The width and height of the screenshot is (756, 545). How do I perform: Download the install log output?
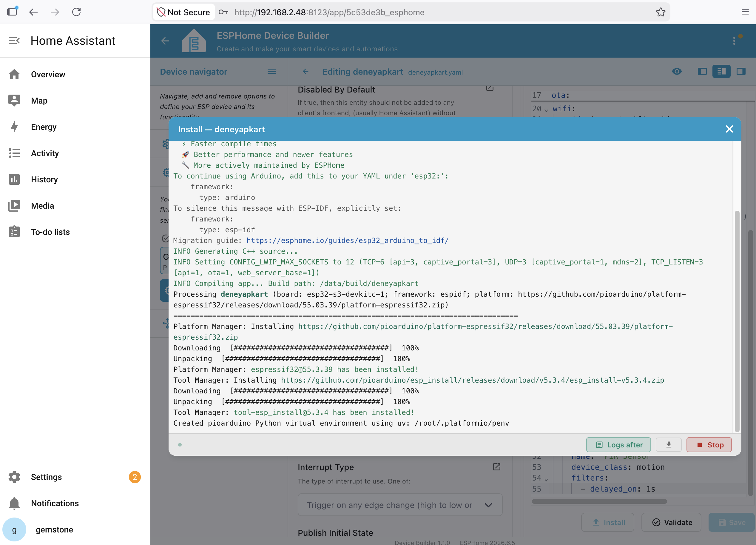coord(669,445)
